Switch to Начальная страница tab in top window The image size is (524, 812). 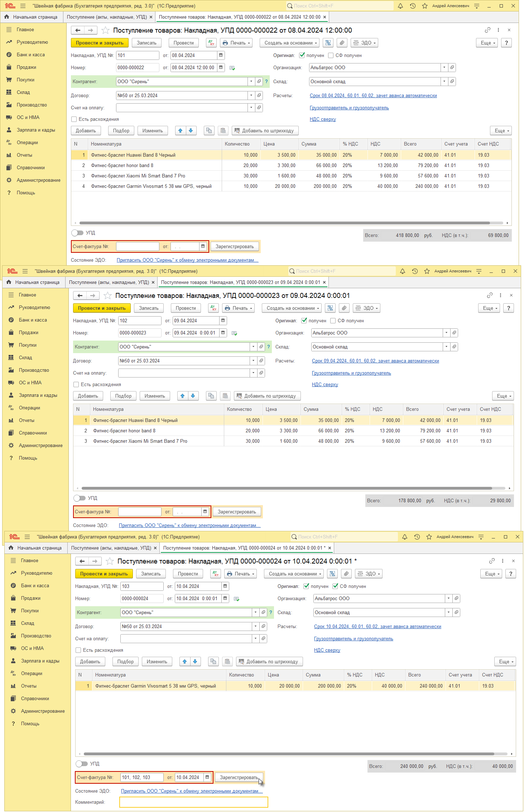(x=31, y=17)
